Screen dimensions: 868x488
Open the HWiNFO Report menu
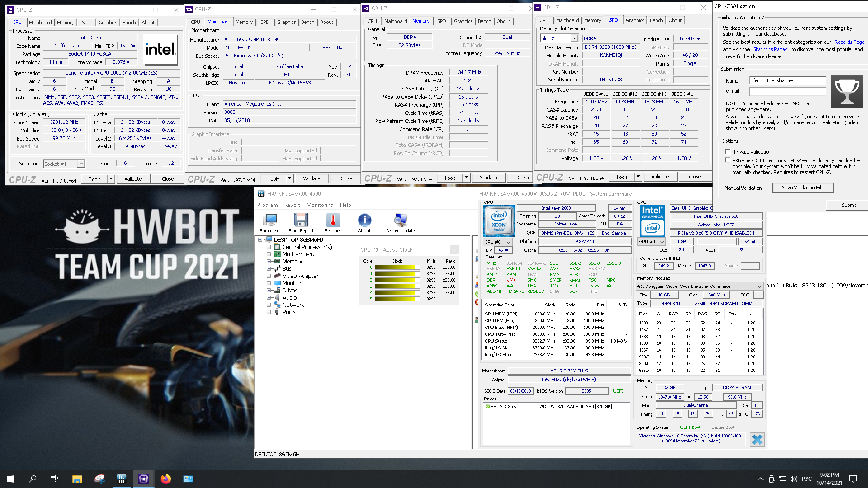pyautogui.click(x=292, y=205)
